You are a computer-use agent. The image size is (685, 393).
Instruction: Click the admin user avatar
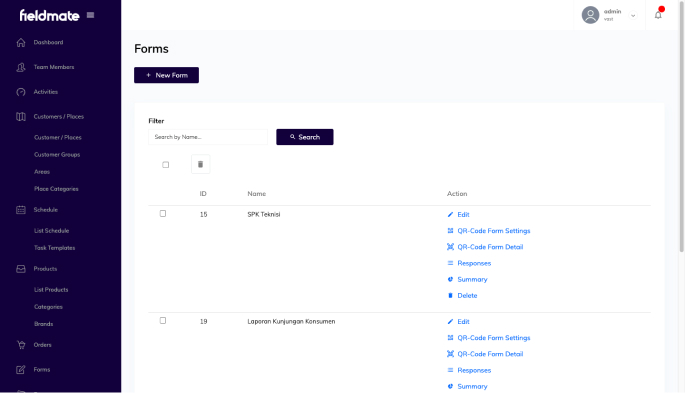click(590, 15)
